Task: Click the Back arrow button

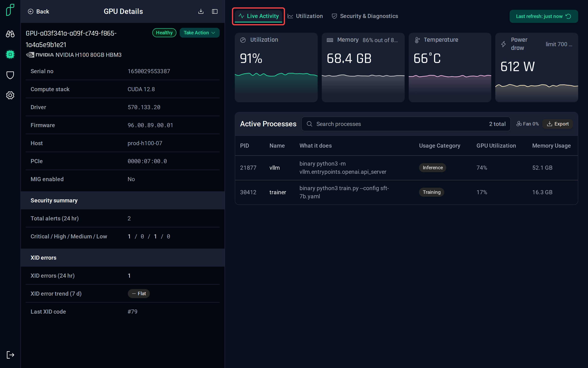Action: click(x=38, y=11)
